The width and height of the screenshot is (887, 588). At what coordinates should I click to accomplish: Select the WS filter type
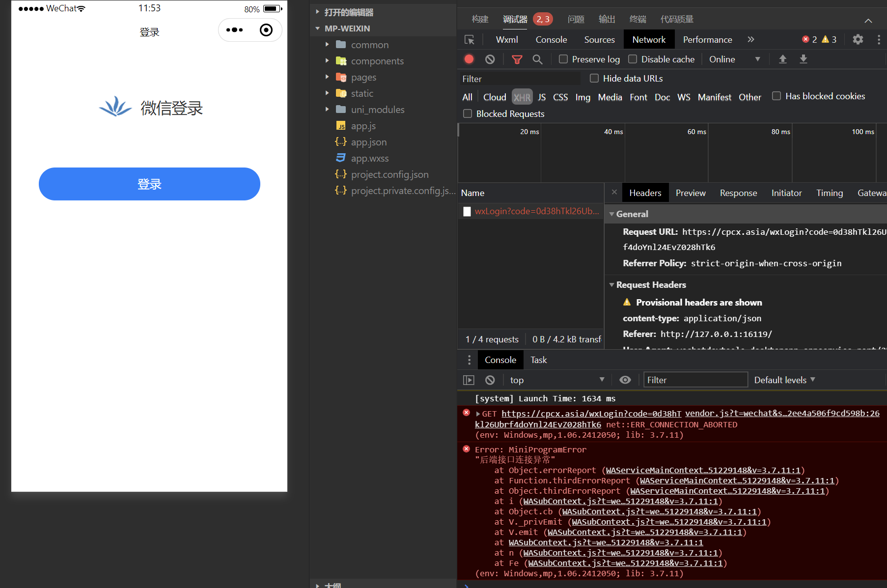(x=684, y=97)
